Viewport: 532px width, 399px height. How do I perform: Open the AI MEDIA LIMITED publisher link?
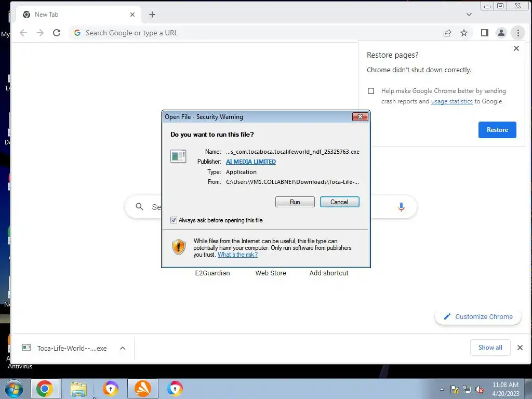point(251,162)
